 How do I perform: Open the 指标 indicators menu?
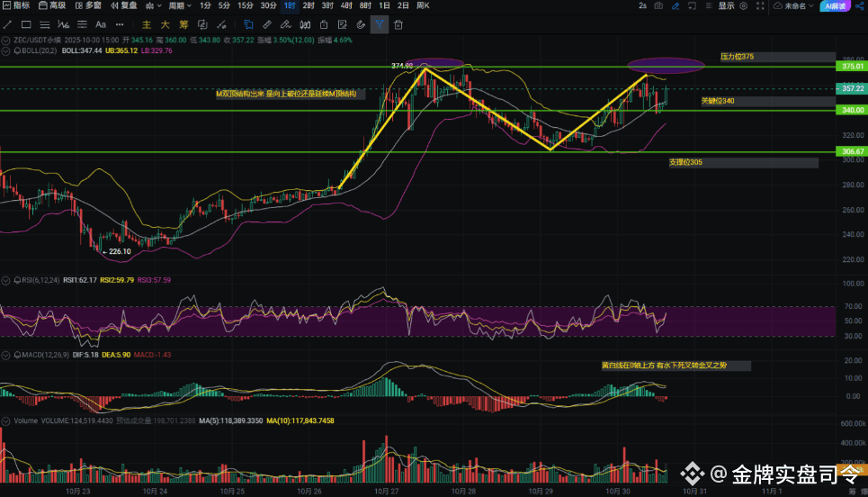click(16, 5)
